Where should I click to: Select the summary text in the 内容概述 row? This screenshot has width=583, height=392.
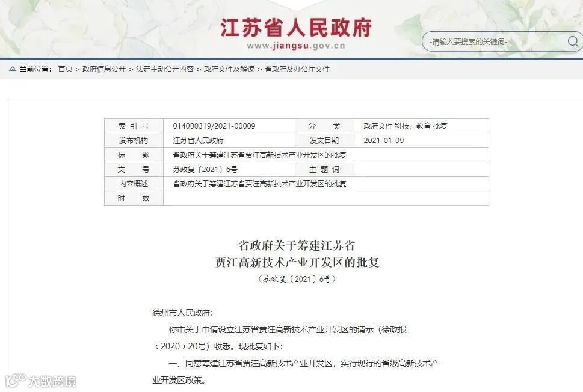[x=259, y=184]
